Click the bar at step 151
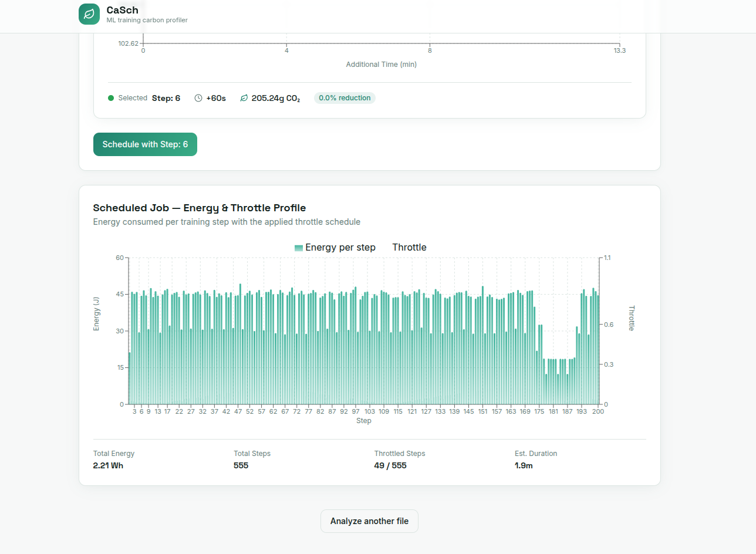This screenshot has width=756, height=554. pyautogui.click(x=482, y=346)
